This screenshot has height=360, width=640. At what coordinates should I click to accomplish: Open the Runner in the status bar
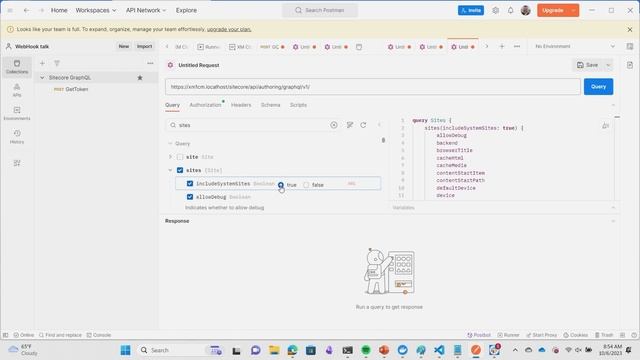click(x=509, y=335)
